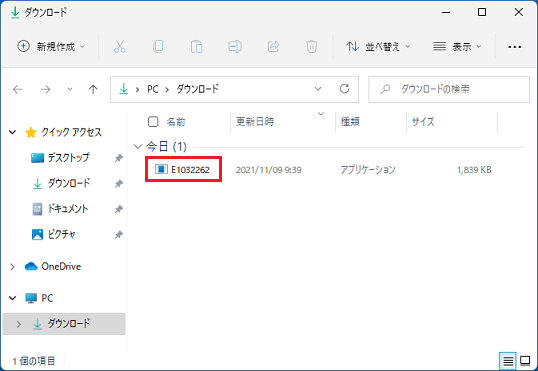Sort by the 名前 column header
Image resolution: width=538 pixels, height=371 pixels.
click(x=176, y=121)
